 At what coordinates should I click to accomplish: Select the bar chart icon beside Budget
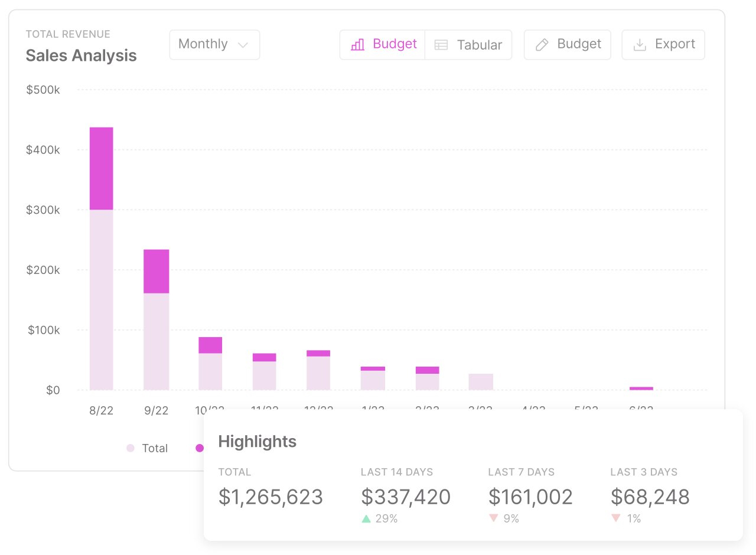click(x=357, y=44)
